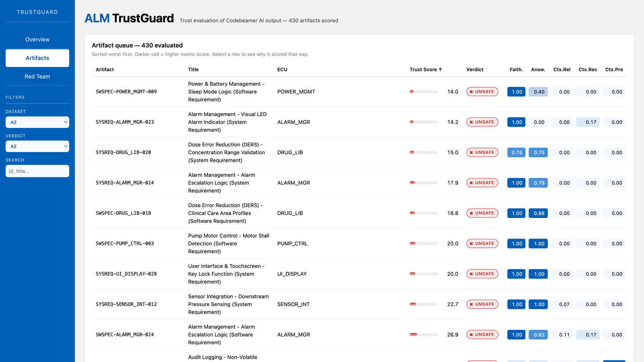
Task: Open the Verdict filter dropdown
Action: tap(37, 146)
